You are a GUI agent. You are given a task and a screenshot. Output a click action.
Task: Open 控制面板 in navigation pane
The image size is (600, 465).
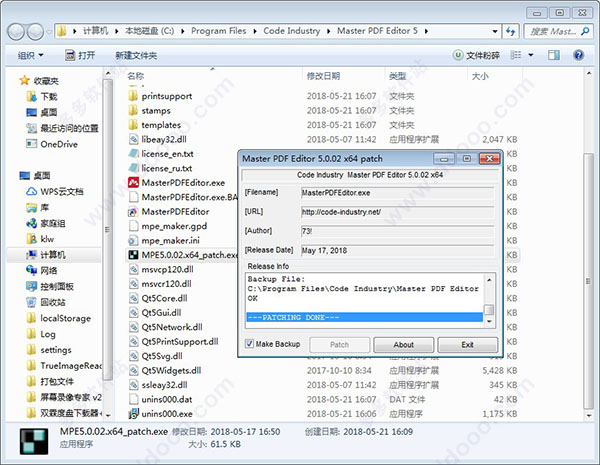tap(57, 286)
